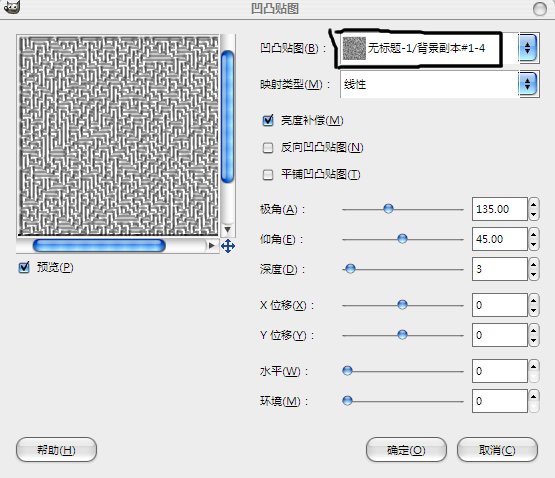This screenshot has height=478, width=555.
Task: Enable the 平铺凹凸贴图(T) checkbox
Action: click(x=268, y=174)
